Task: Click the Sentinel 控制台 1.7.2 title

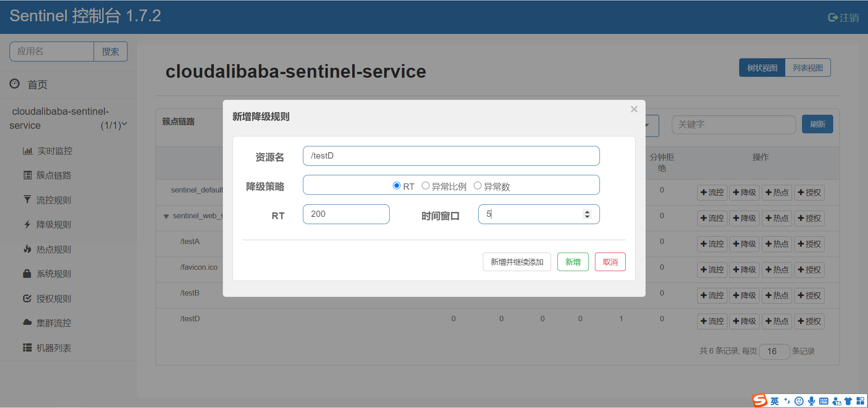Action: 85,16
